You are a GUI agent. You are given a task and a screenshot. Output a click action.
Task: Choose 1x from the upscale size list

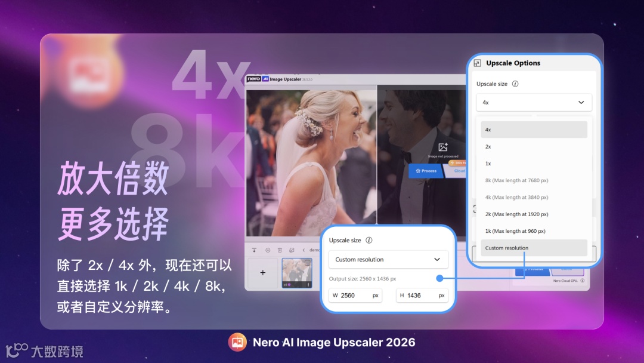pyautogui.click(x=534, y=163)
